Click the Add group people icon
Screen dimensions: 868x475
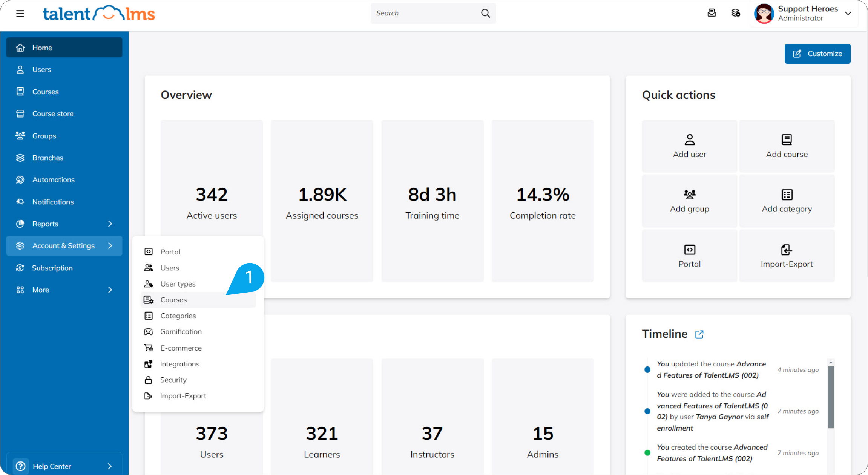click(689, 195)
